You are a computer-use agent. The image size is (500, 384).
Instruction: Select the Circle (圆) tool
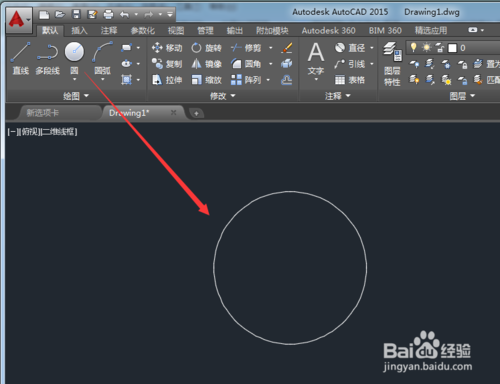74,58
